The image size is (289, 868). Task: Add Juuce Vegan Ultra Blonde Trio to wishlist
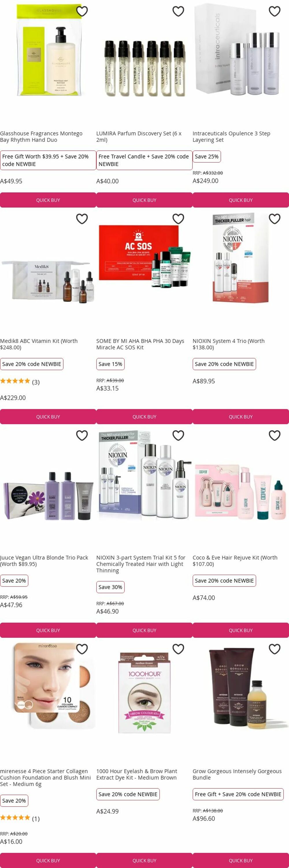82,436
